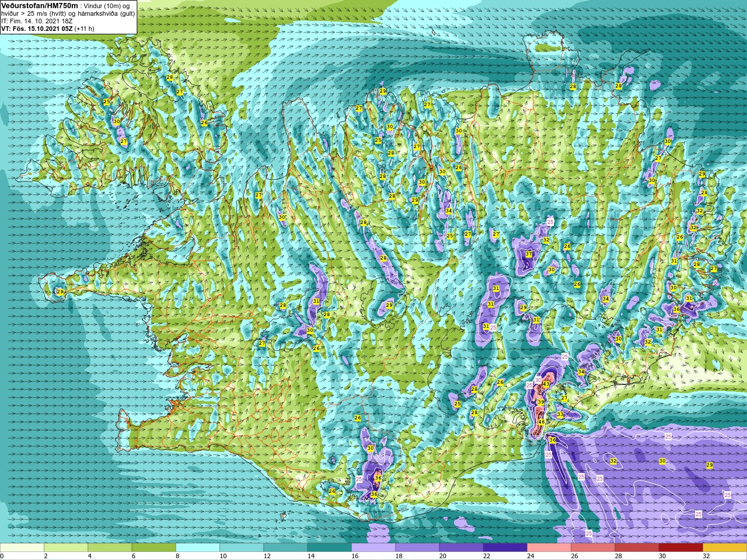Click the white 30 contour label beside gust 43
The image size is (747, 560).
pos(538,380)
